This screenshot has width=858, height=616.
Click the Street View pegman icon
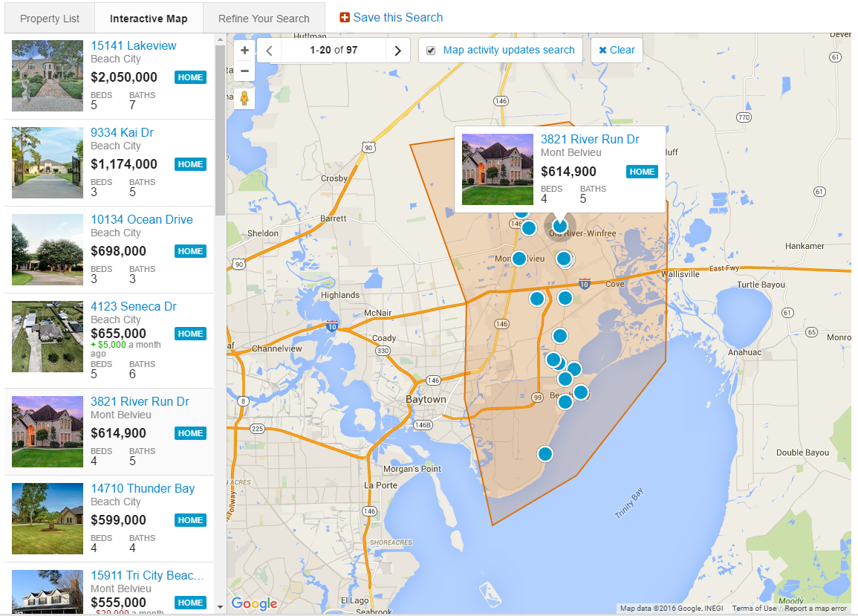[244, 98]
